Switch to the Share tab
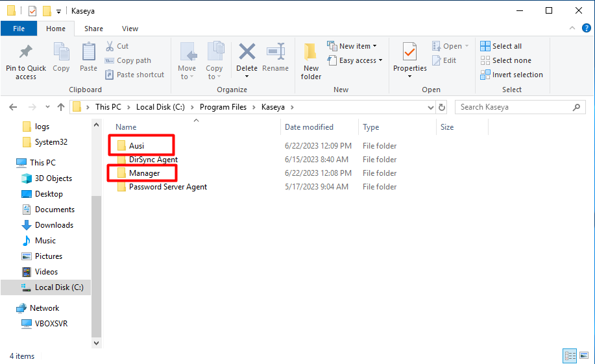595x364 pixels. 93,29
